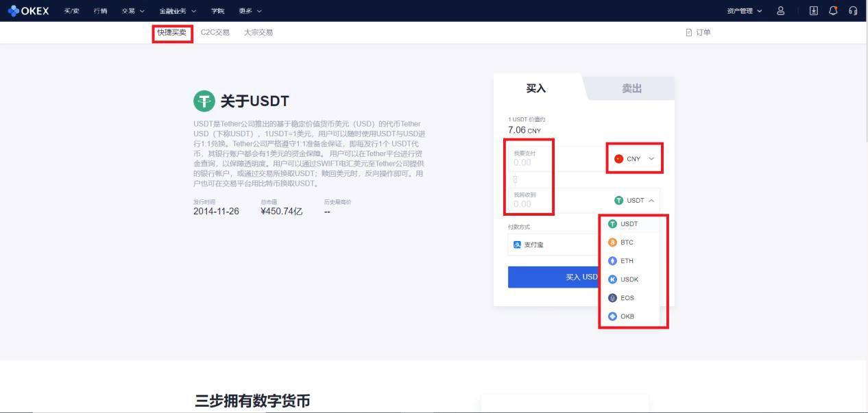Image resolution: width=868 pixels, height=413 pixels.
Task: Open customer support via headset icon
Action: 853,10
